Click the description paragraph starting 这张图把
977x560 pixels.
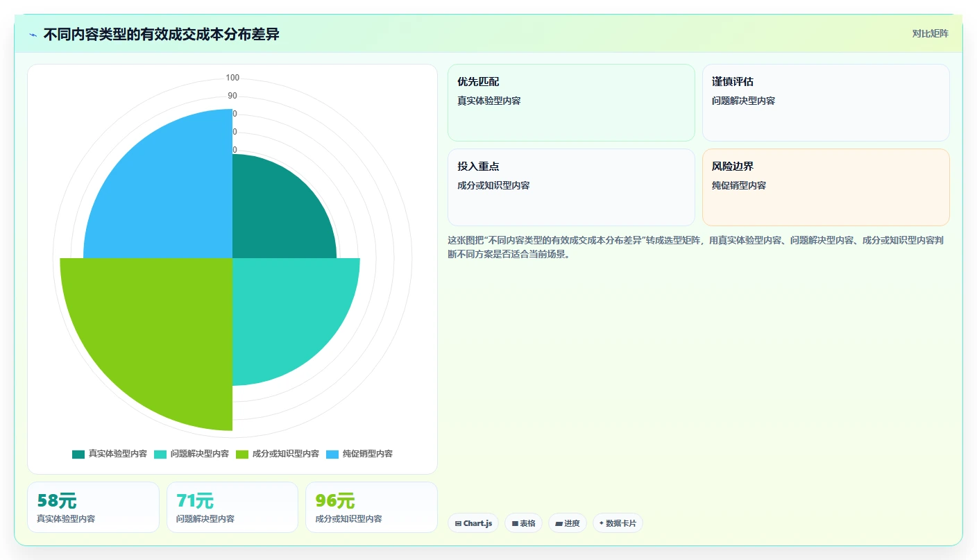(695, 247)
